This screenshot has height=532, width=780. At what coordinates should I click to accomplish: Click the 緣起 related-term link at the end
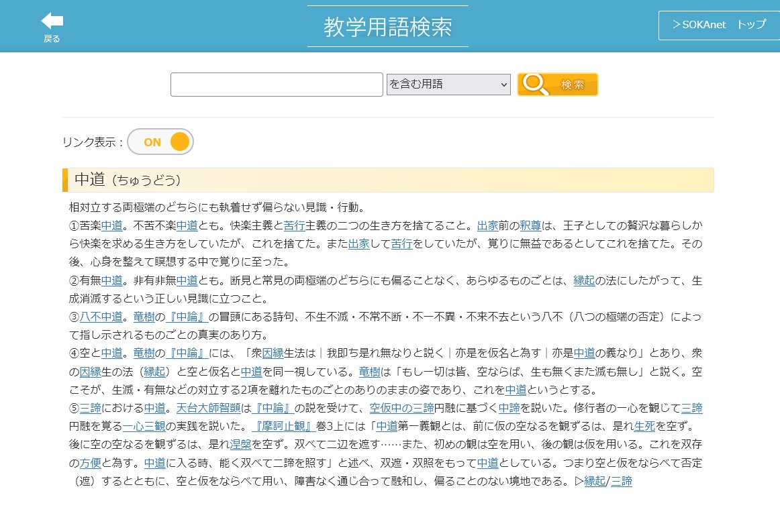pyautogui.click(x=595, y=481)
